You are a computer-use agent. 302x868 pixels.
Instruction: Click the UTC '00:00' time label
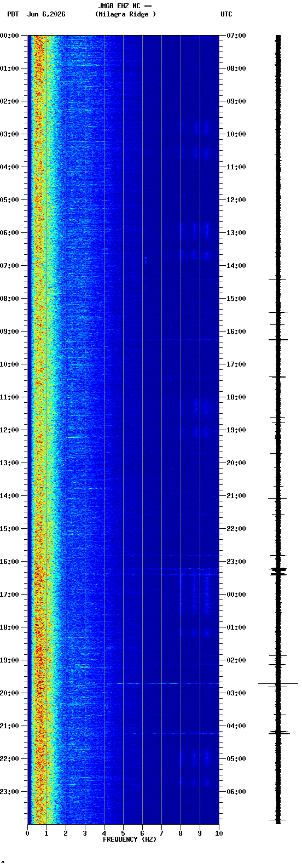tap(236, 595)
